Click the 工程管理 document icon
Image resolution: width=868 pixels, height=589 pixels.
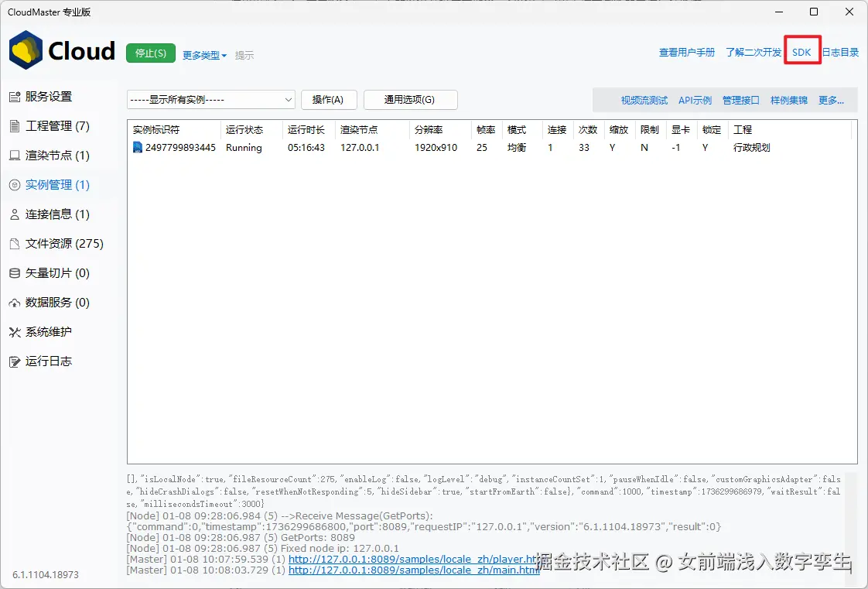click(x=15, y=126)
